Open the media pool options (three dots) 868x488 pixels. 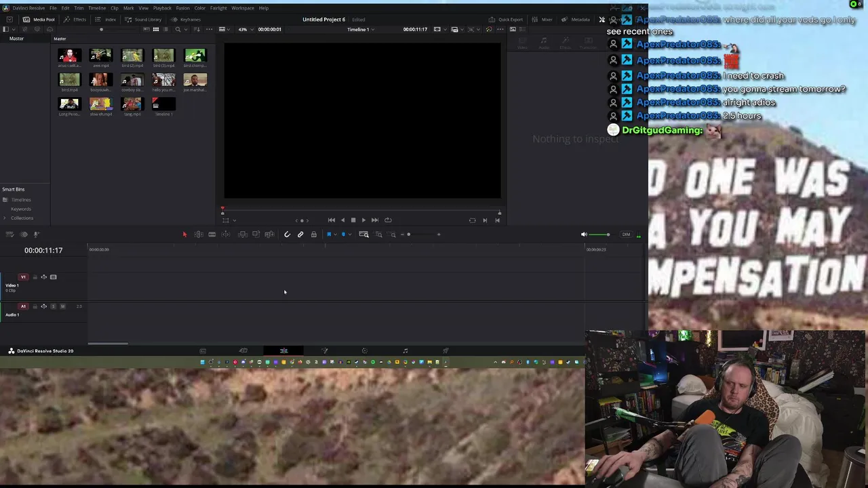pos(209,29)
